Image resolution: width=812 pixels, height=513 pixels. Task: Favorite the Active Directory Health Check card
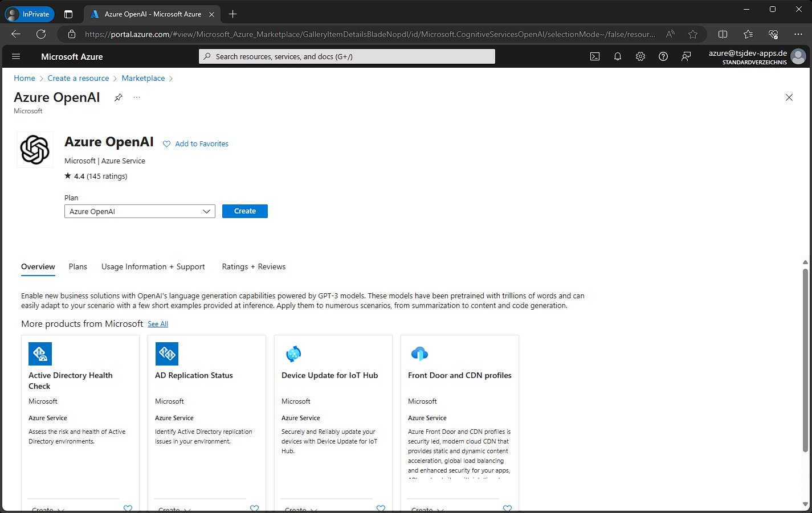click(128, 508)
